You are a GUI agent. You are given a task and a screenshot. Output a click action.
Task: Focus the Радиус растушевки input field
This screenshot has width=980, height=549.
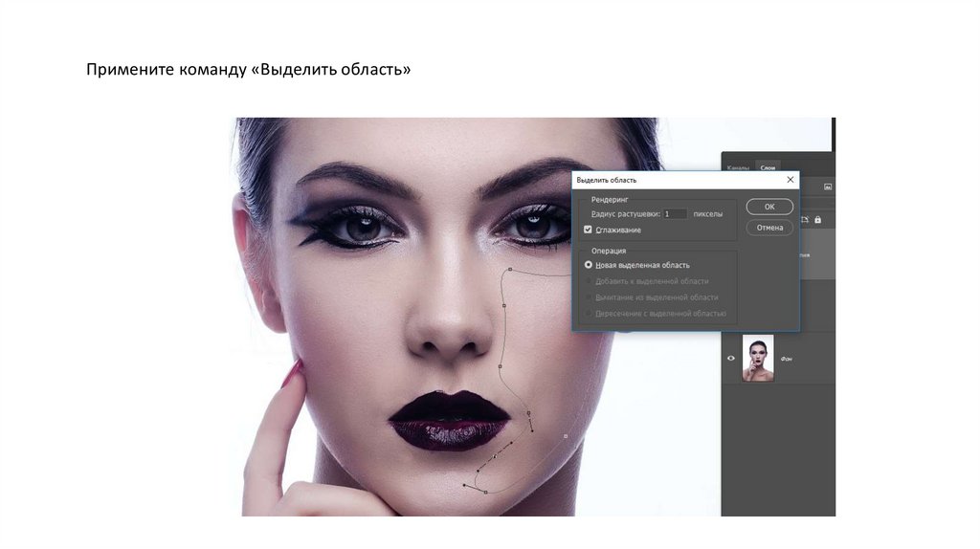(x=675, y=213)
